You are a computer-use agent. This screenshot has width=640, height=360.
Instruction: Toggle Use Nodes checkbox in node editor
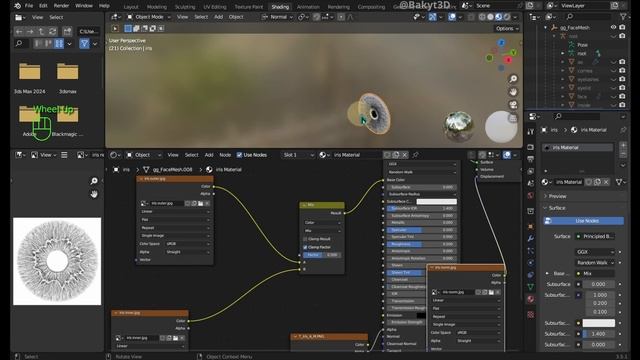(240, 155)
